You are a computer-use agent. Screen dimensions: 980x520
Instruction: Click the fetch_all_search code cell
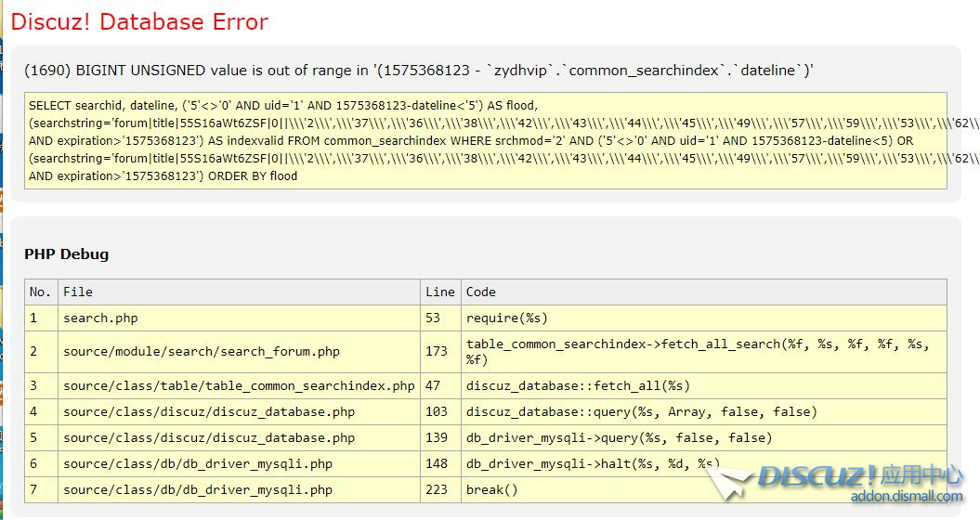704,352
